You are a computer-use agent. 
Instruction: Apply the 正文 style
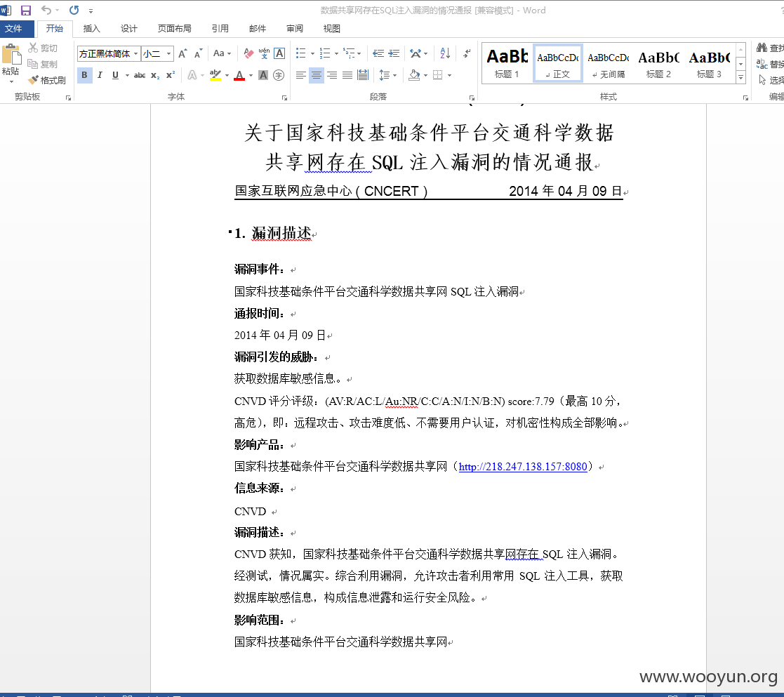557,62
